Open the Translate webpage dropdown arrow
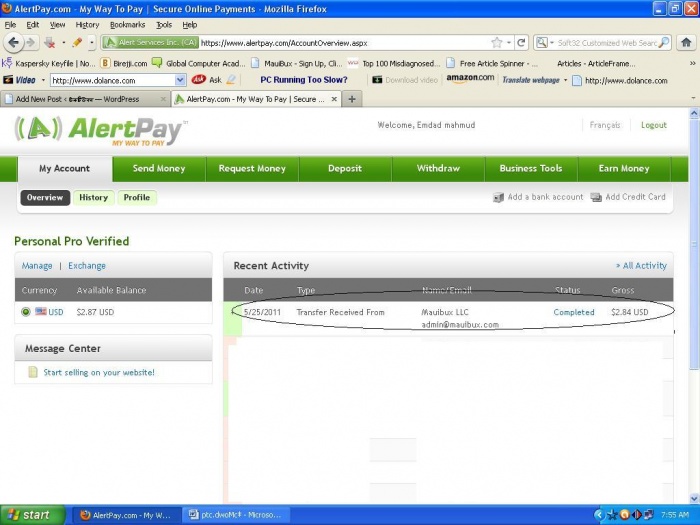Image resolution: width=700 pixels, height=525 pixels. (565, 80)
